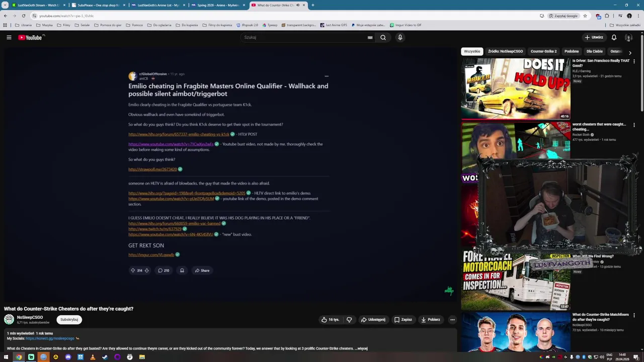Open the Windows Start menu
The image size is (644, 362).
[6, 357]
